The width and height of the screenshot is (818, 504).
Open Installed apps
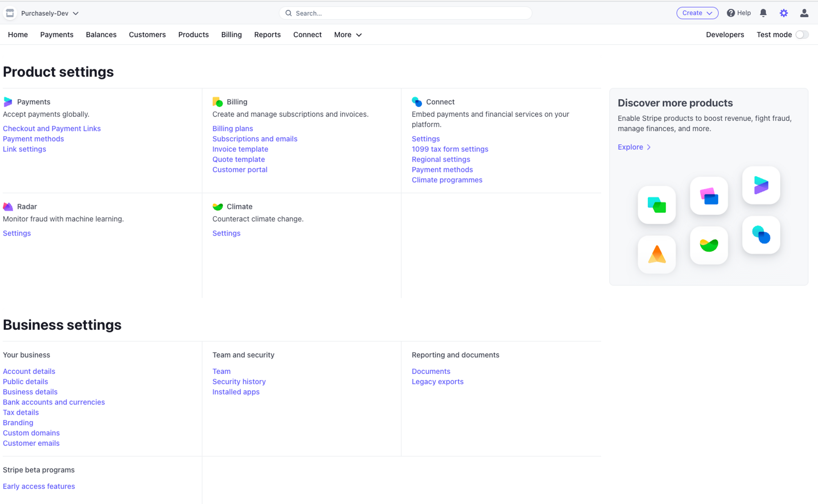pos(236,391)
